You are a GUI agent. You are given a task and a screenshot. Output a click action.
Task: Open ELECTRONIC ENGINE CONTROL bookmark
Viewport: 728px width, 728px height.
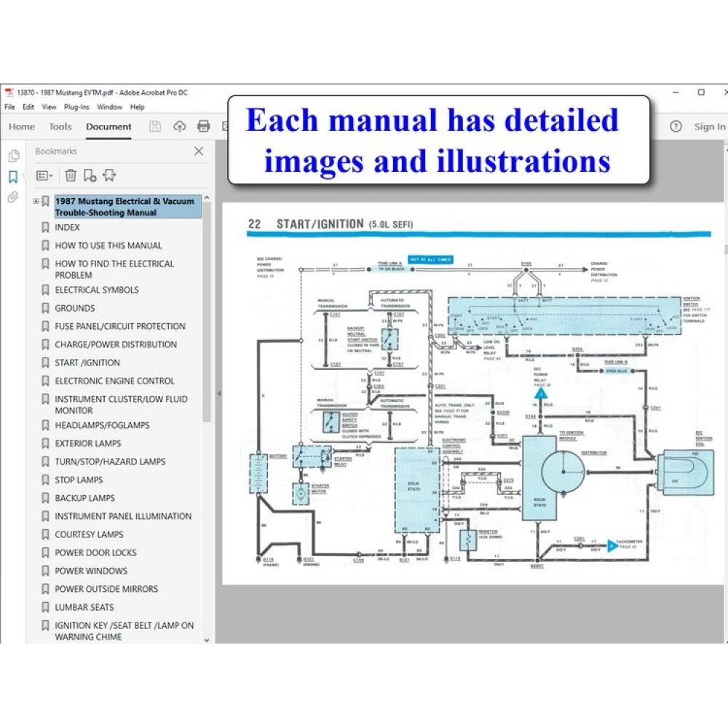click(x=115, y=381)
